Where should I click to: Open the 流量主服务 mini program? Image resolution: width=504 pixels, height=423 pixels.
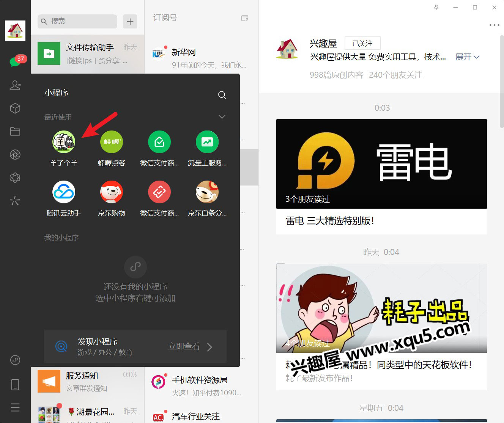click(x=207, y=148)
